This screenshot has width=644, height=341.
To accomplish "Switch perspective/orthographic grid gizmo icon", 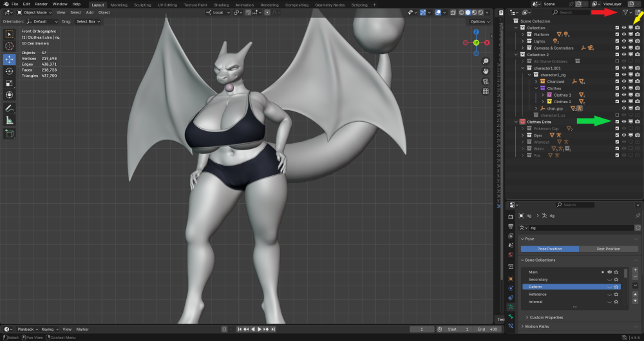I will [x=486, y=92].
